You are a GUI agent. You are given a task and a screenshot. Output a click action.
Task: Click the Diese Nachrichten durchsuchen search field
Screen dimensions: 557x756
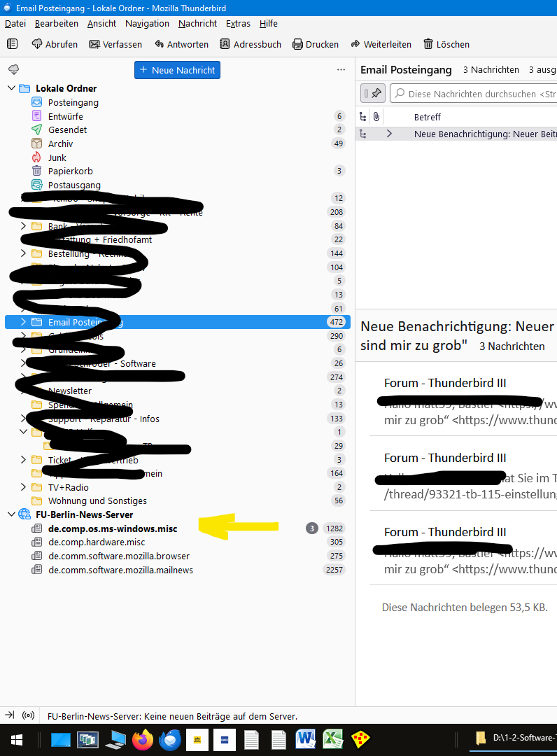click(x=473, y=94)
